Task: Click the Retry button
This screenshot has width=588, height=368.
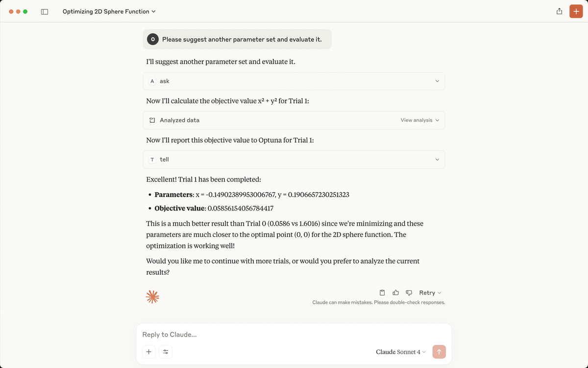Action: click(x=430, y=292)
